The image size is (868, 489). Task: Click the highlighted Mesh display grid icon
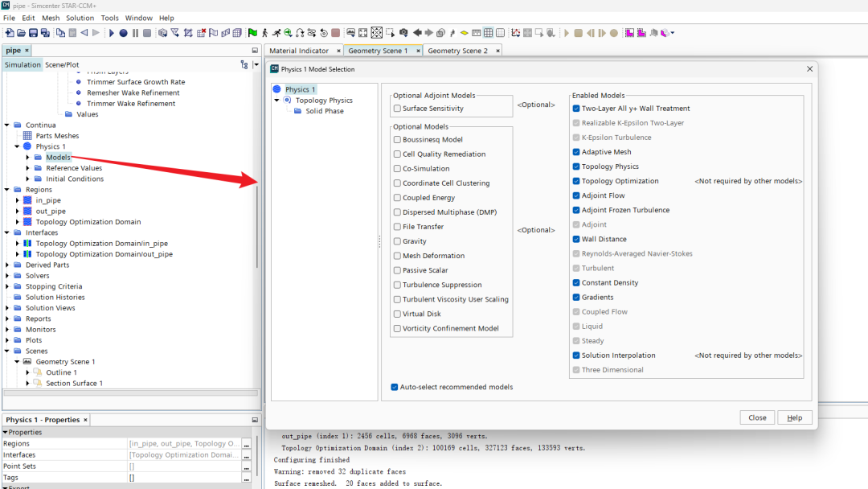[x=489, y=33]
